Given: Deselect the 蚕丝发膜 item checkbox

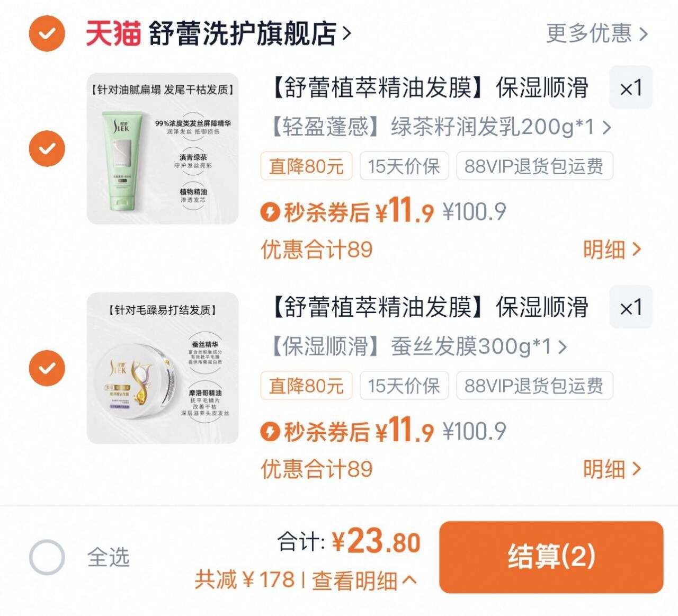Looking at the screenshot, I should coord(47,367).
